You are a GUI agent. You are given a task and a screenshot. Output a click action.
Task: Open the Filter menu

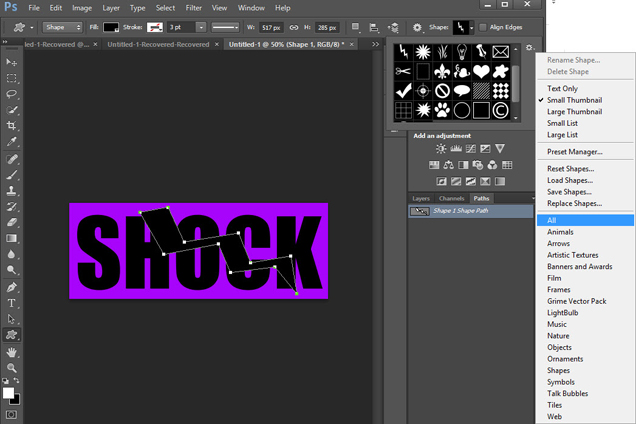pos(193,8)
